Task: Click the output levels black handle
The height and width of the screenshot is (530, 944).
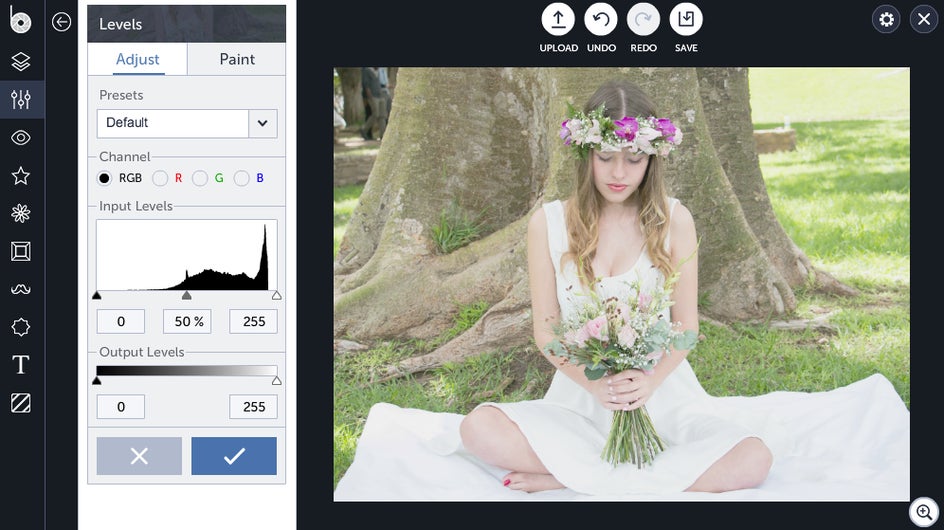Action: click(97, 381)
